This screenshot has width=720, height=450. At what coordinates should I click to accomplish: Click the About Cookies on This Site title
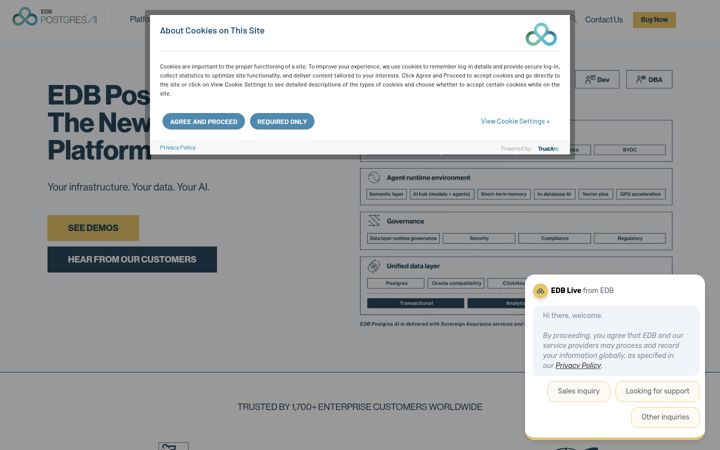pos(212,31)
